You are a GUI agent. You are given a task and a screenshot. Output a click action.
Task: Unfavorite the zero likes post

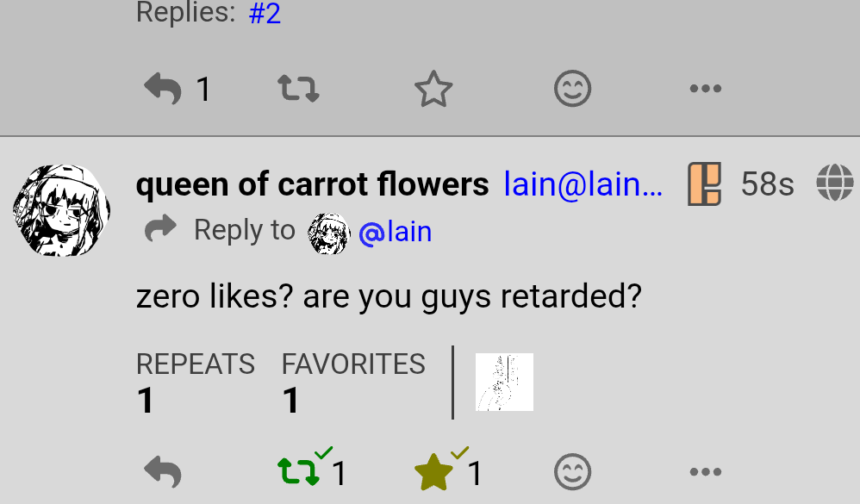point(433,472)
